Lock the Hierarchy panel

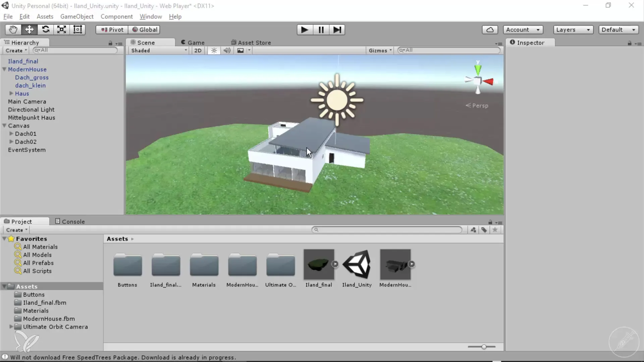coord(110,43)
